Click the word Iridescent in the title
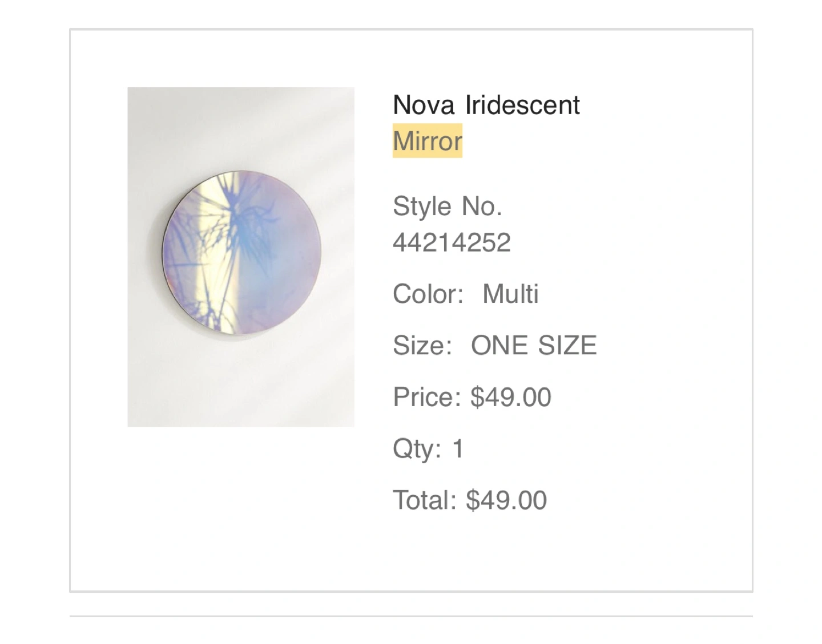 (522, 105)
